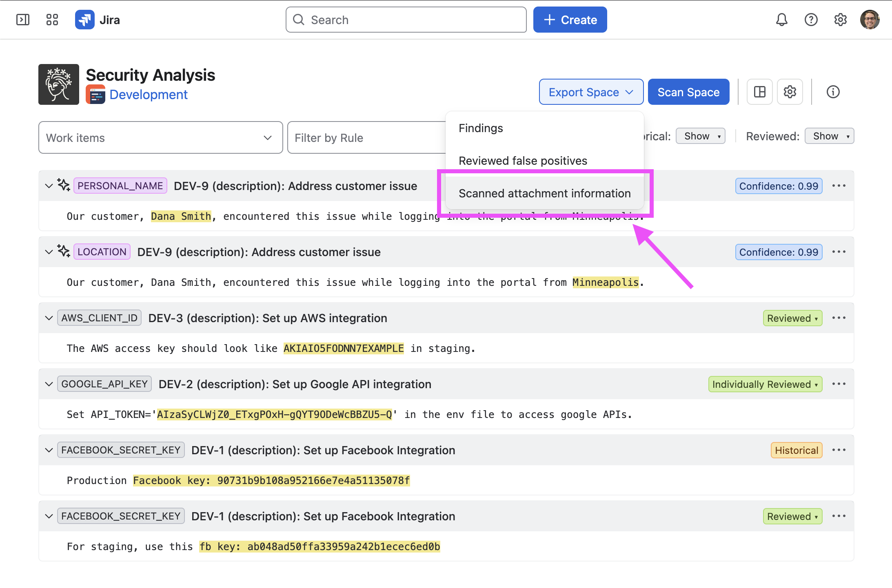This screenshot has height=588, width=892.
Task: Toggle the layout columns view icon
Action: coord(760,92)
